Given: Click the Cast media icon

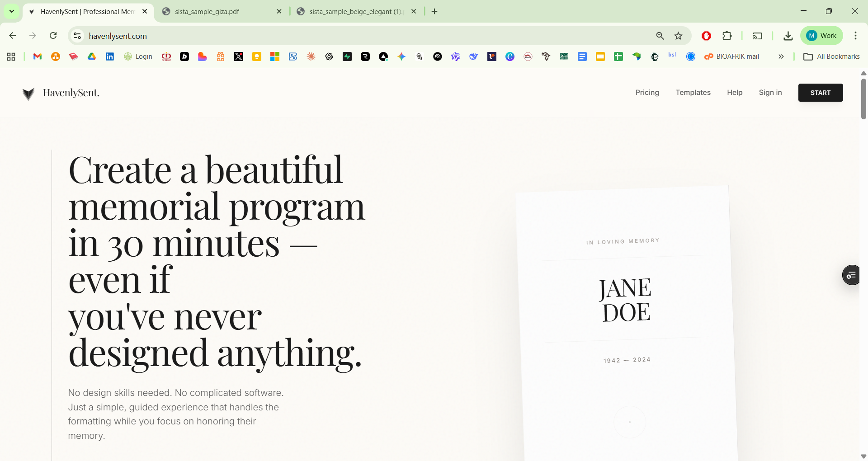Looking at the screenshot, I should pos(757,36).
